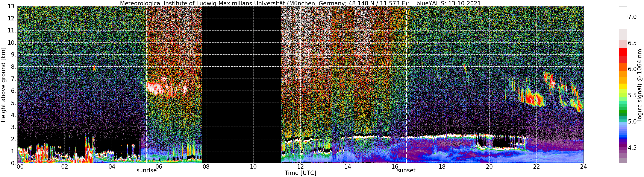The image size is (644, 177).
Task: Click height-axis tick label '9.'
Action: [13, 55]
